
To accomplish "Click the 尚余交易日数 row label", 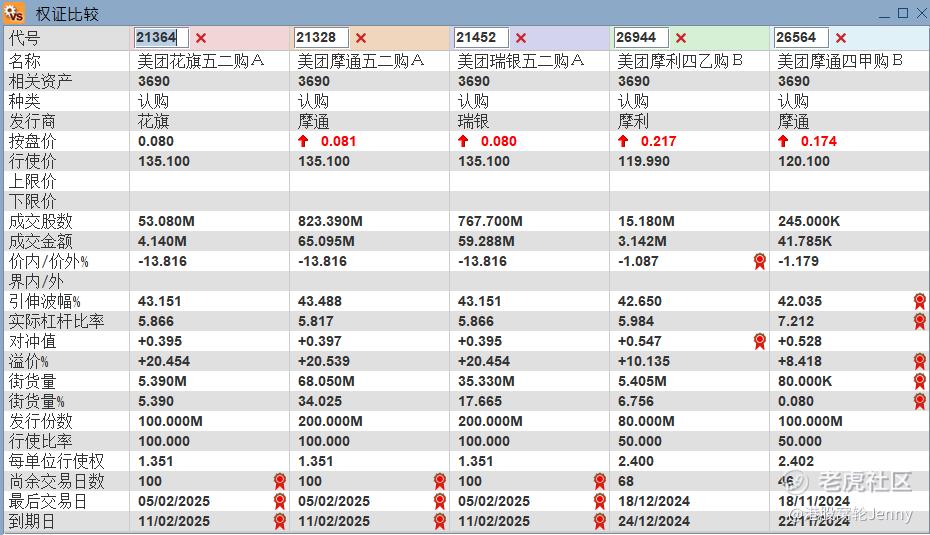I will (56, 481).
